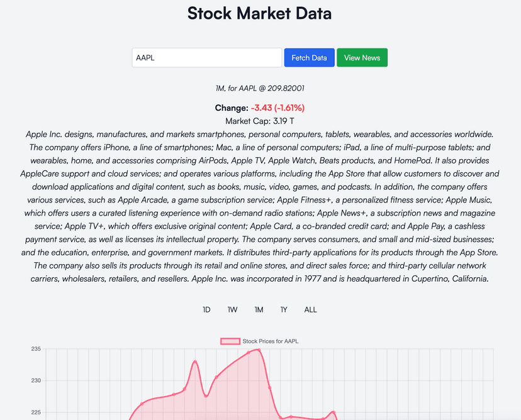
Task: Click the Stock Market Data heading
Action: [260, 13]
